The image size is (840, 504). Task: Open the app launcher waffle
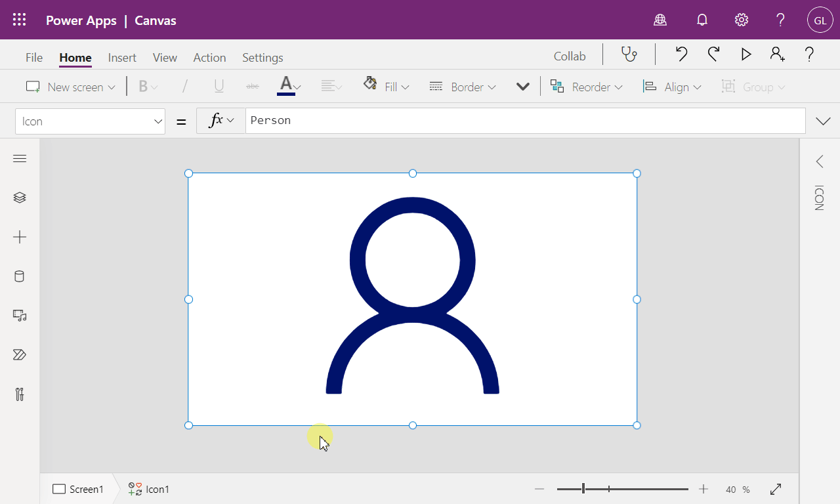pos(20,20)
